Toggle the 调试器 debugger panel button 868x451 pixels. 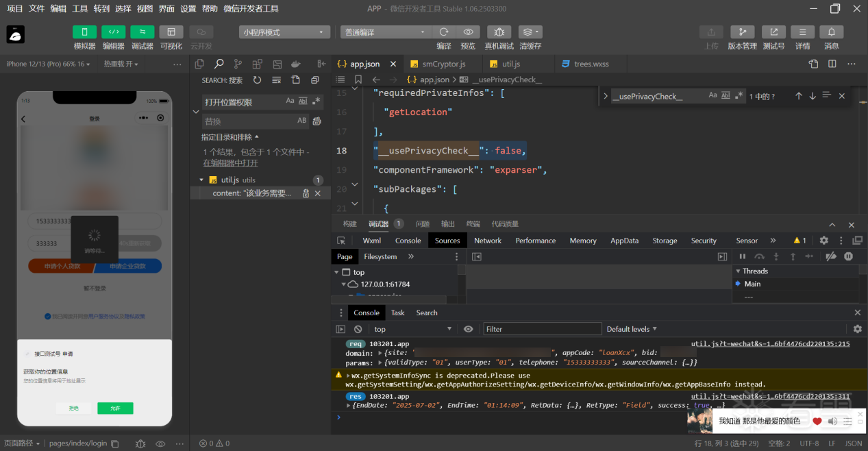point(142,32)
